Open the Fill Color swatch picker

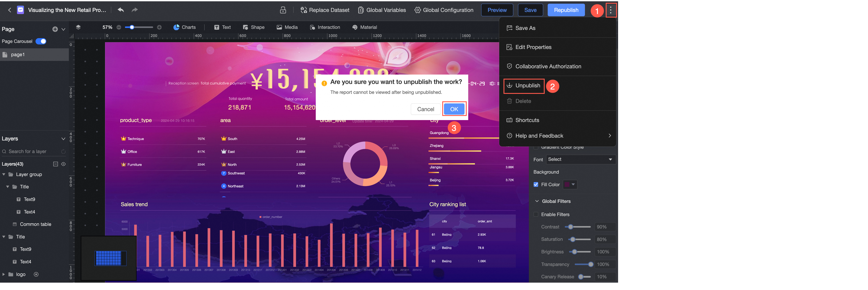(570, 184)
